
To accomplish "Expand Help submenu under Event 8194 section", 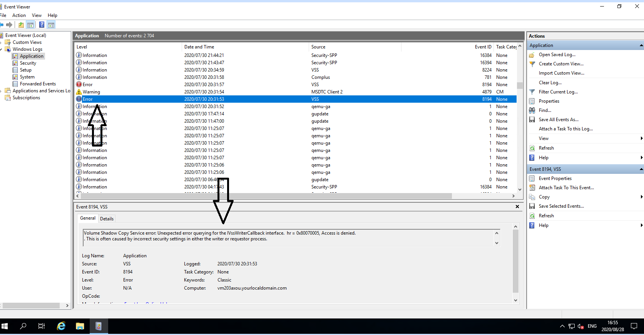I will (x=641, y=225).
